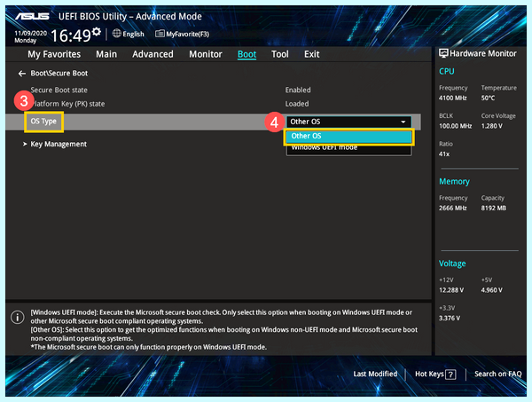This screenshot has height=402, width=532.
Task: Click the Platform Key (PK) state label
Action: (x=69, y=104)
